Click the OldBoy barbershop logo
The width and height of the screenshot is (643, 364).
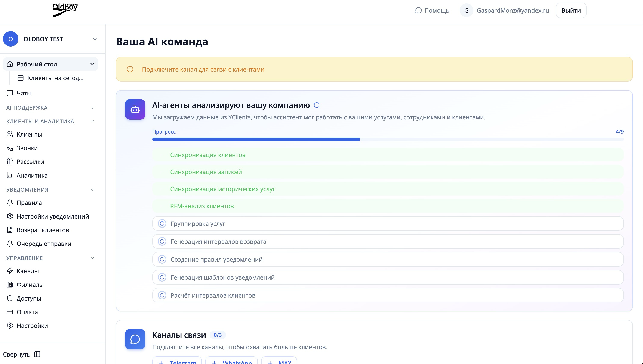coord(65,10)
